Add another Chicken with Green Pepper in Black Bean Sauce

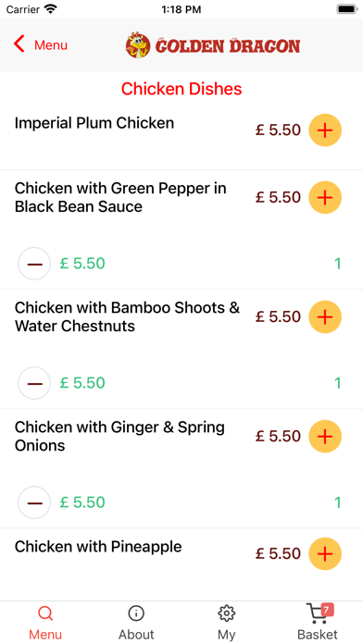coord(325,198)
